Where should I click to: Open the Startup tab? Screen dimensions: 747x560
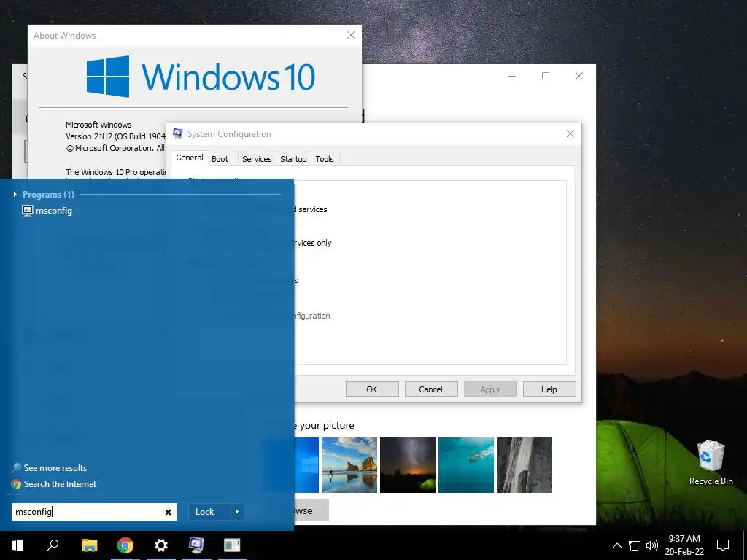tap(293, 159)
